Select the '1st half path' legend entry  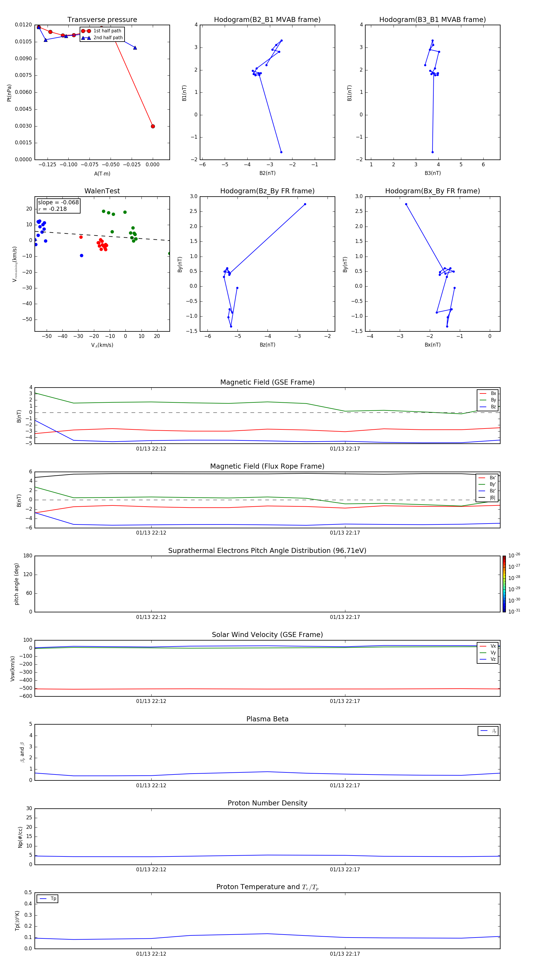[101, 31]
